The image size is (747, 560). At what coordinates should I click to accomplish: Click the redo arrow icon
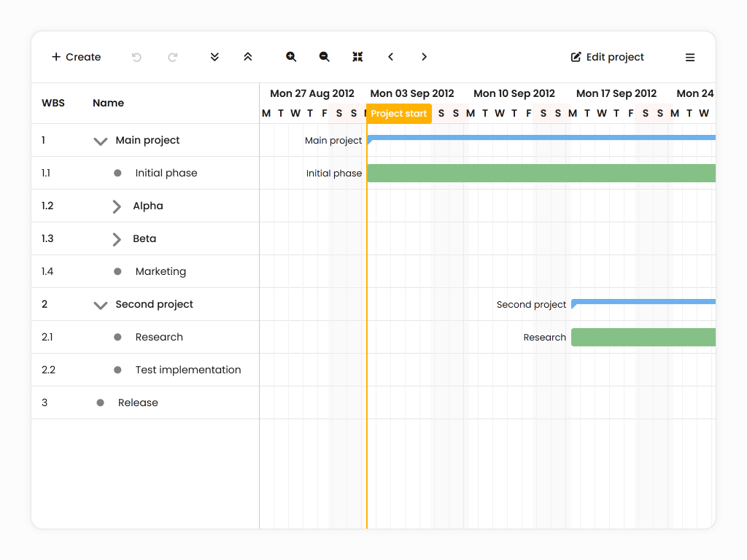click(x=173, y=57)
